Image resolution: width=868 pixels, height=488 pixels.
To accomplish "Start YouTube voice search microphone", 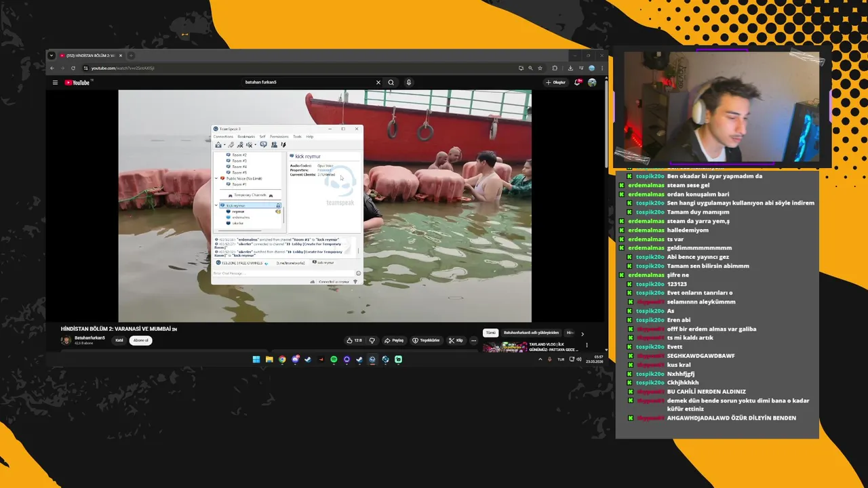I will point(409,83).
